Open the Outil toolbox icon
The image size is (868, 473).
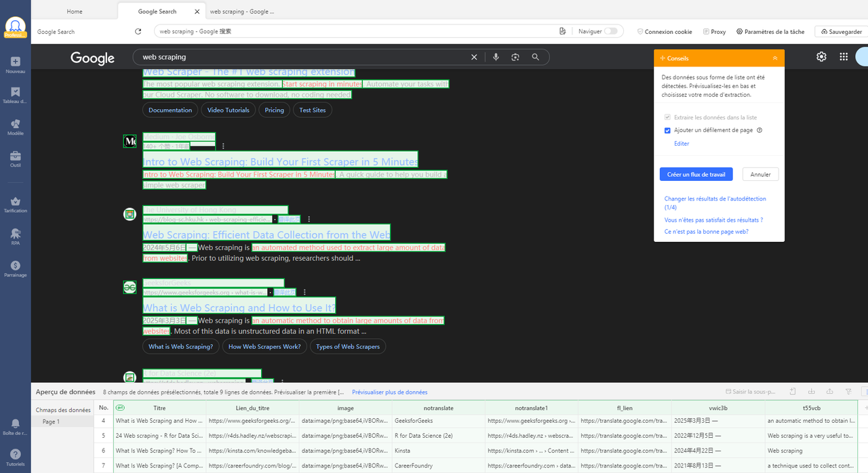tap(15, 155)
